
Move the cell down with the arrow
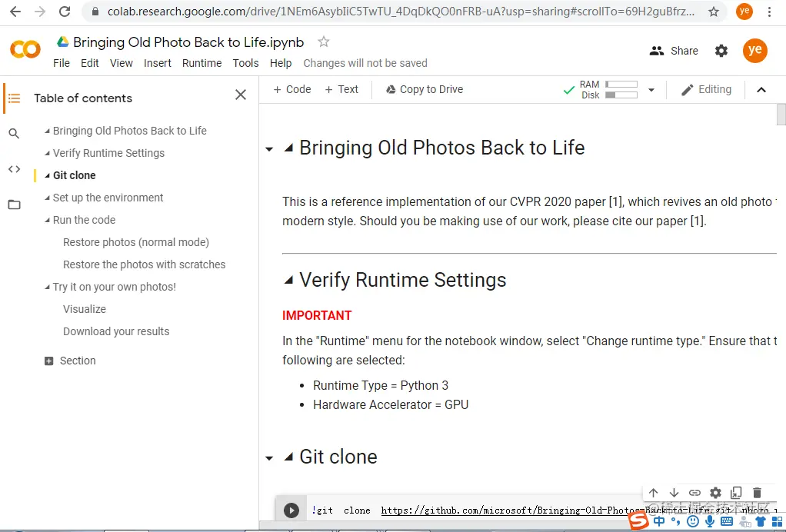(674, 493)
